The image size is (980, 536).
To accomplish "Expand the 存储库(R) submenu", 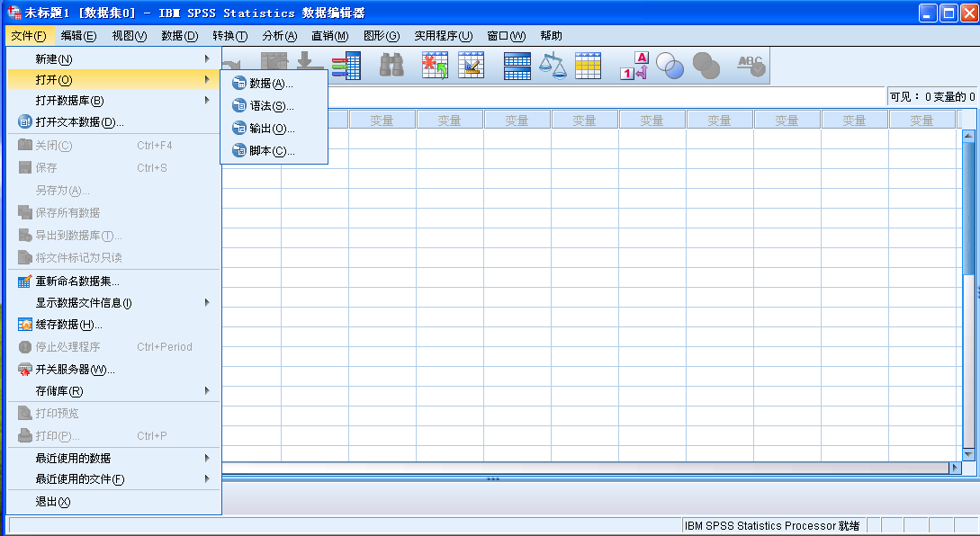I will [113, 390].
